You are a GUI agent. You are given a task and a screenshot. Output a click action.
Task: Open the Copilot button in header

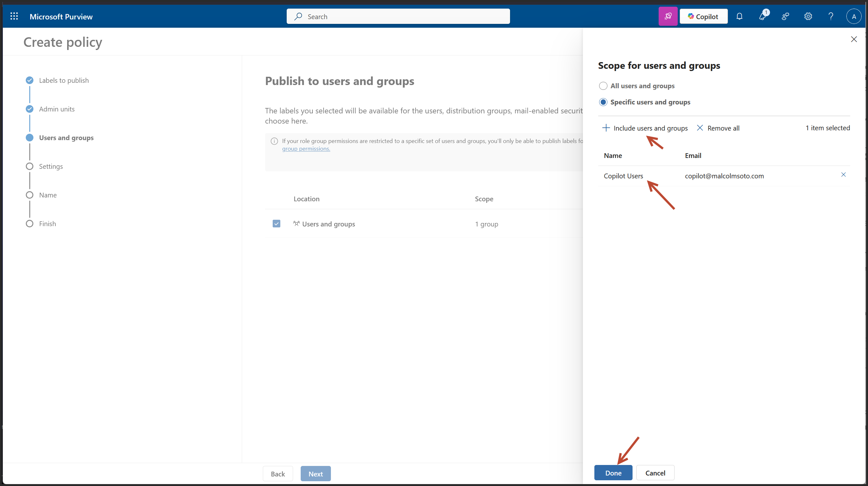[x=703, y=16]
